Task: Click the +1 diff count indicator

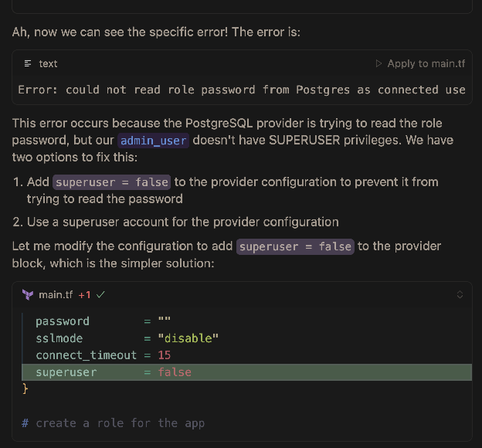Action: (84, 294)
